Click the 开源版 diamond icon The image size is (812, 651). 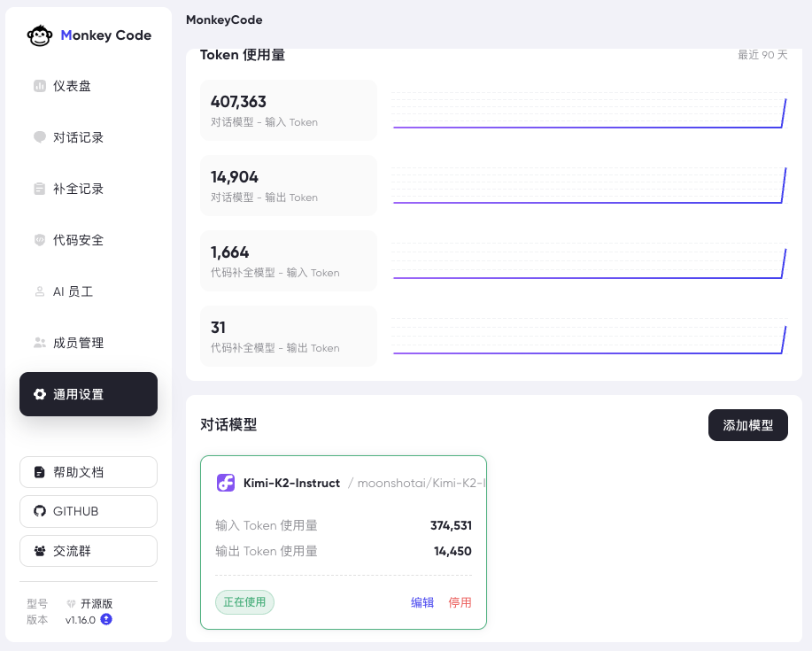coord(70,603)
